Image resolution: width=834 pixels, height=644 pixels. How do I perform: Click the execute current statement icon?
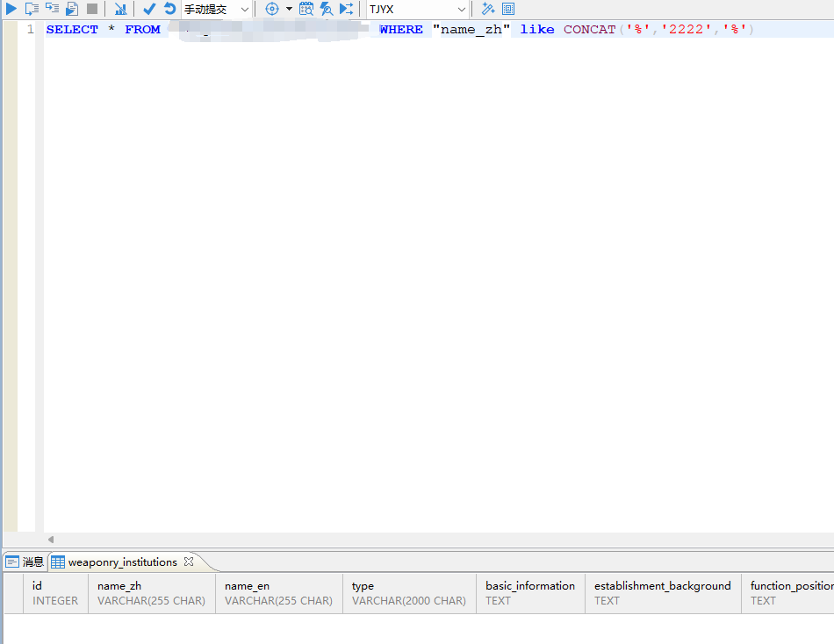click(32, 9)
